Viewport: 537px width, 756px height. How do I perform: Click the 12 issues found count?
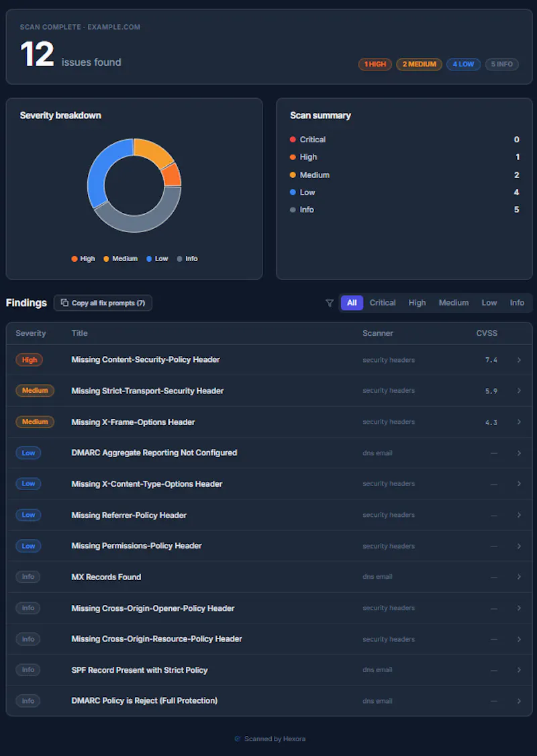point(70,54)
